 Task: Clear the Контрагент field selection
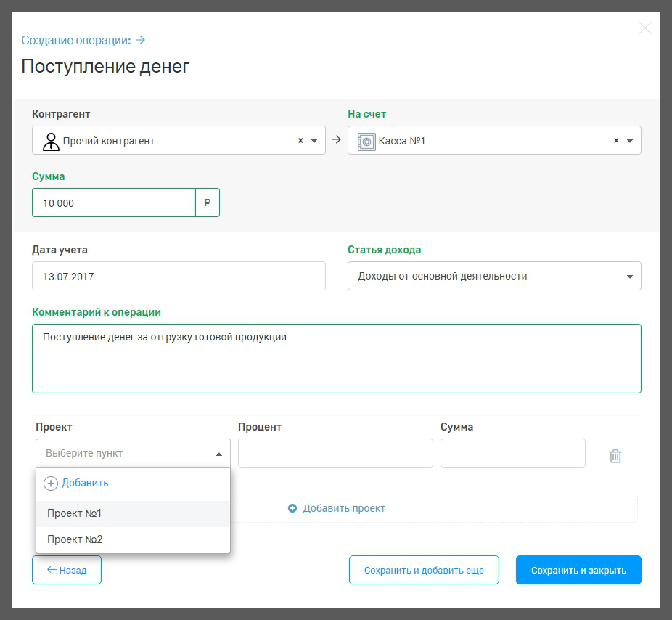point(300,141)
